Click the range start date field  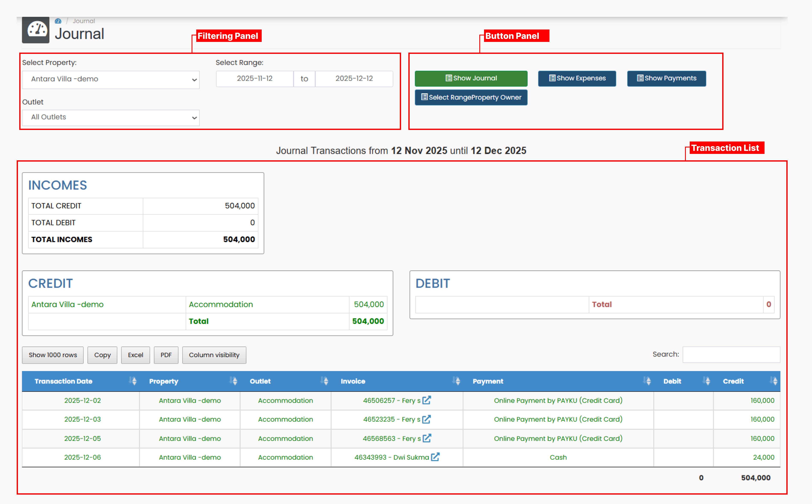pyautogui.click(x=255, y=79)
